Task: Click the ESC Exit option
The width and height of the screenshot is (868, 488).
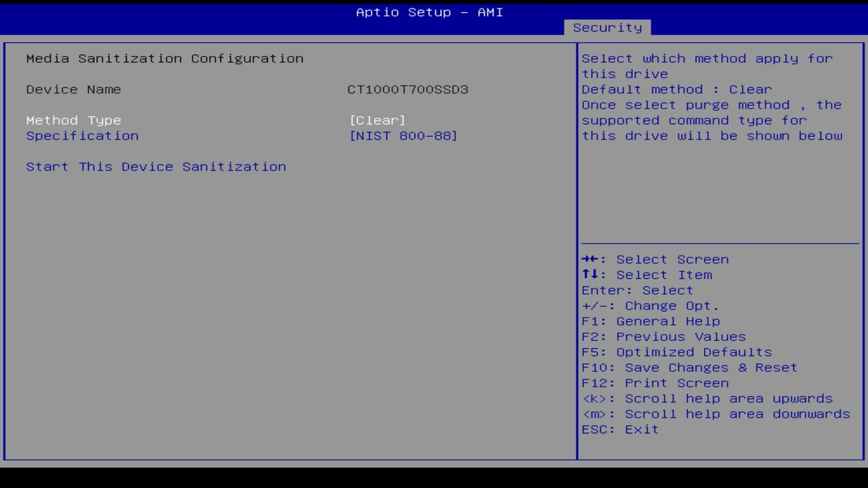Action: coord(619,429)
